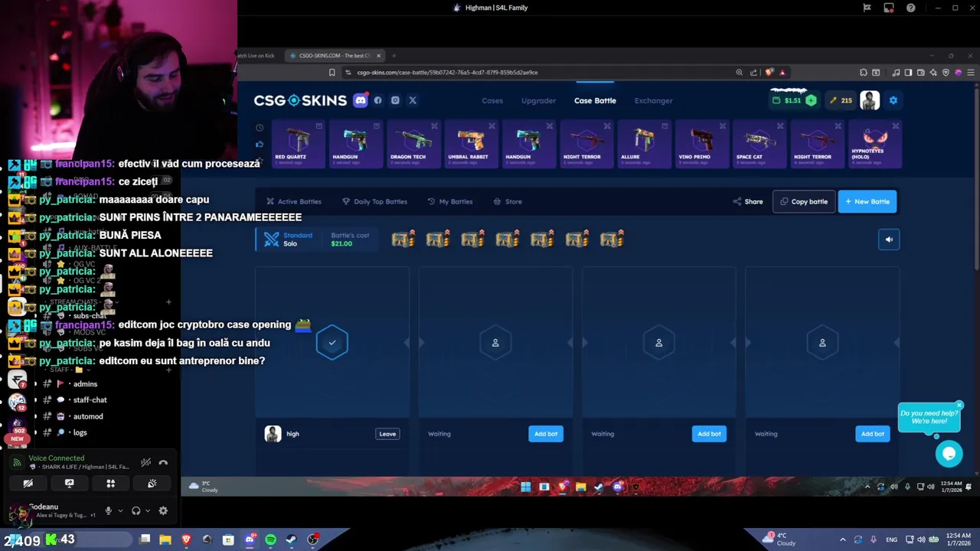Image resolution: width=980 pixels, height=551 pixels.
Task: Click the browser address bar URL
Action: 447,73
